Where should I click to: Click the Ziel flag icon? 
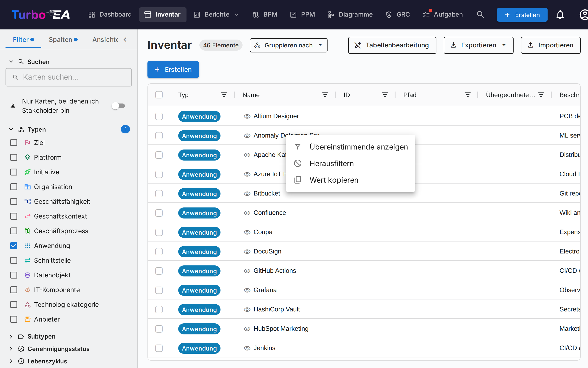[x=28, y=143]
